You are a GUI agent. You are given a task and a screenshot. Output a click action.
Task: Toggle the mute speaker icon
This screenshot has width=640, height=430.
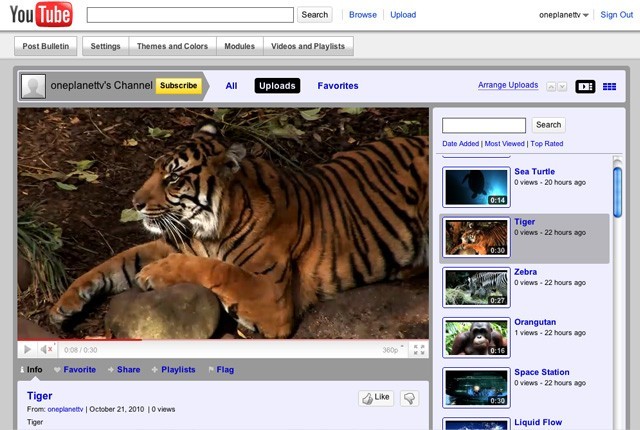point(47,350)
